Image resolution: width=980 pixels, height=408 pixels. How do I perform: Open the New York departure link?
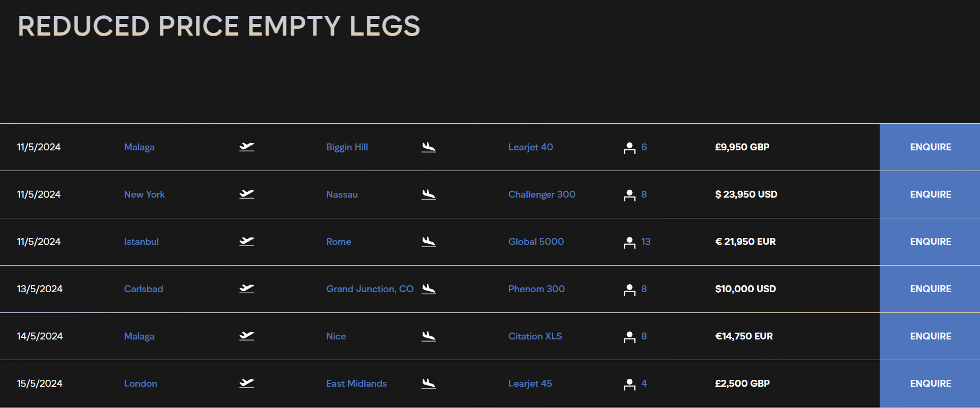click(x=144, y=194)
